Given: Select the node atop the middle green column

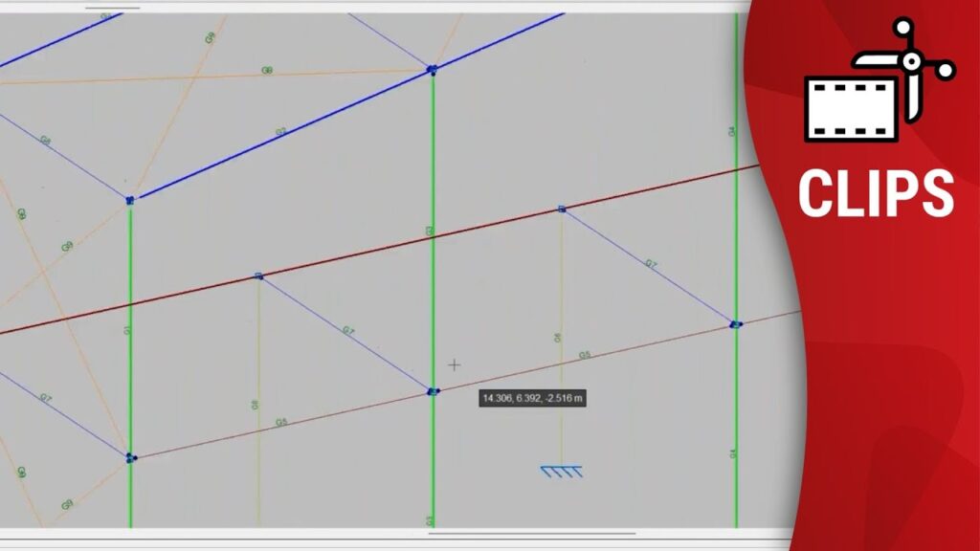Looking at the screenshot, I should (432, 70).
